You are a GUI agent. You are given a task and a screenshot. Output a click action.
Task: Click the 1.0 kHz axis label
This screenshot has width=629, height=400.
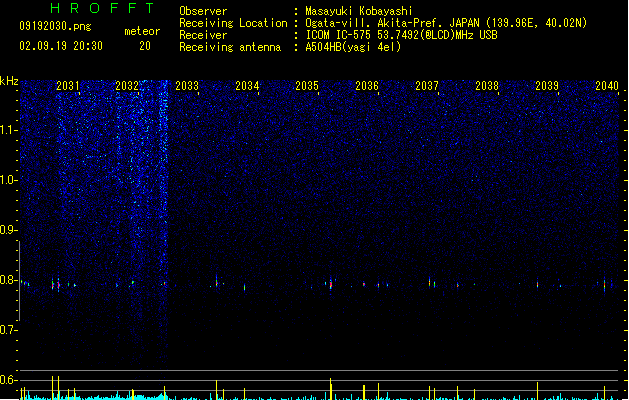(x=9, y=180)
